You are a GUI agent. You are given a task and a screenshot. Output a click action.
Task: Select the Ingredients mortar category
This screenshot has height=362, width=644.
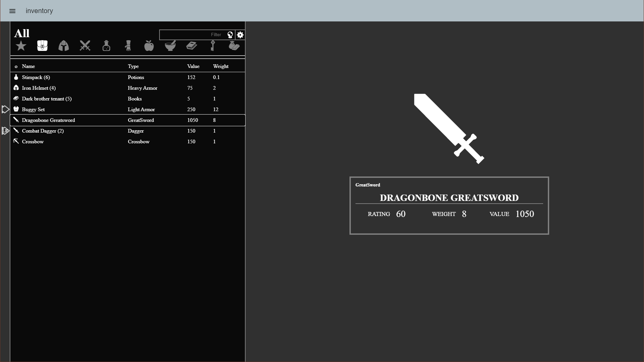(x=170, y=46)
